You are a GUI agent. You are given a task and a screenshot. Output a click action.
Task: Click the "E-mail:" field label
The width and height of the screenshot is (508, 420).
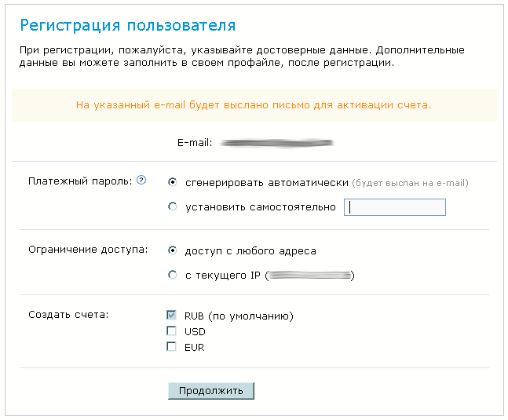(x=190, y=144)
